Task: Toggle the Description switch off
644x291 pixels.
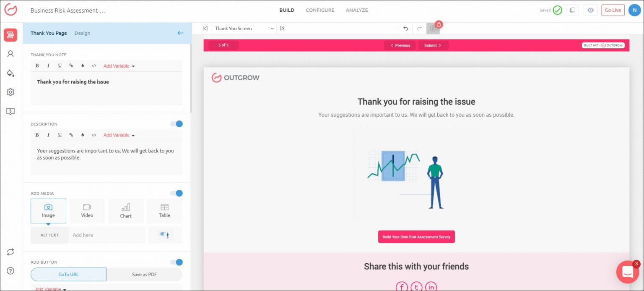Action: point(177,124)
